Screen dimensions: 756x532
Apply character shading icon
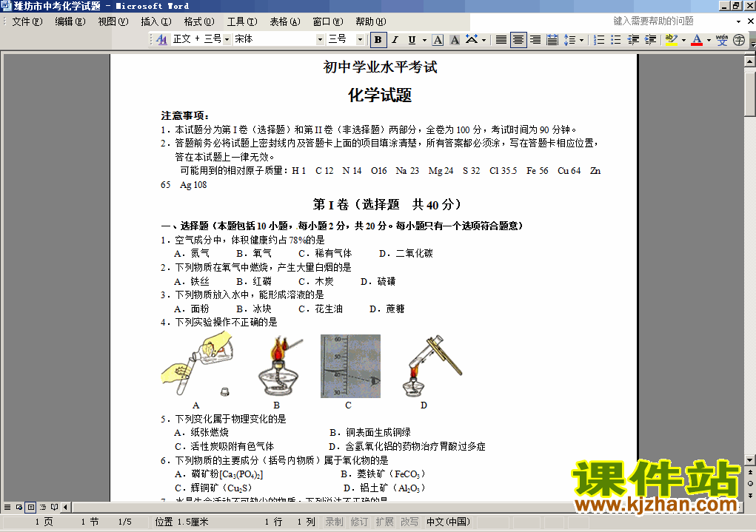[x=455, y=39]
